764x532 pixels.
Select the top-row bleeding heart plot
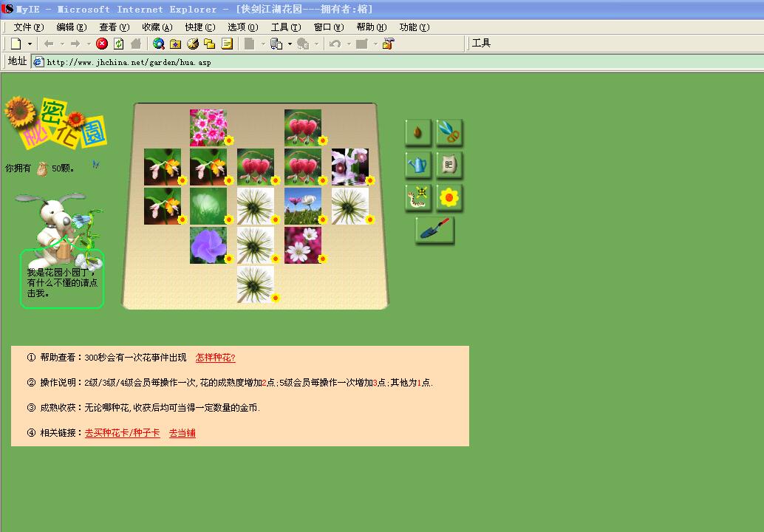click(303, 128)
